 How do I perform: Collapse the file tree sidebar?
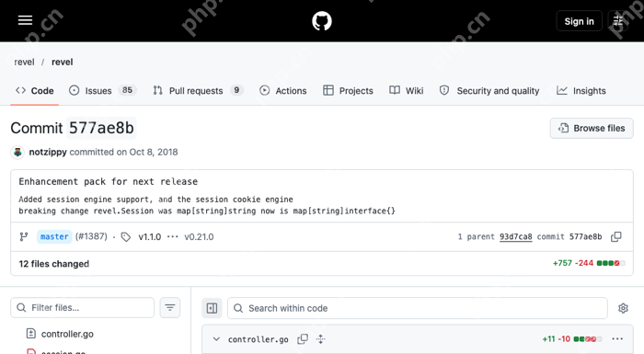212,308
